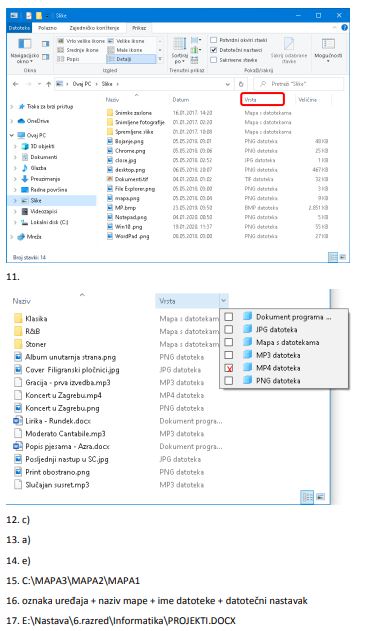This screenshot has height=631, width=374.
Task: Open the Vrsta column filter dropdown arrow
Action: click(224, 301)
